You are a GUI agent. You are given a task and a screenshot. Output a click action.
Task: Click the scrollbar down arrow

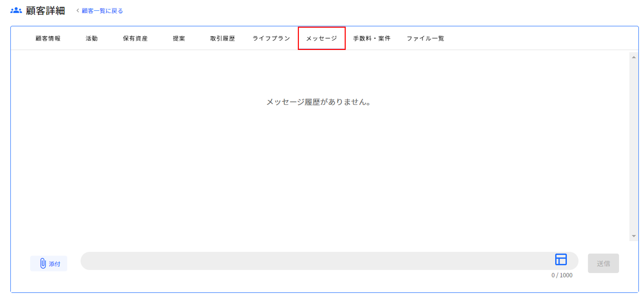coord(633,236)
